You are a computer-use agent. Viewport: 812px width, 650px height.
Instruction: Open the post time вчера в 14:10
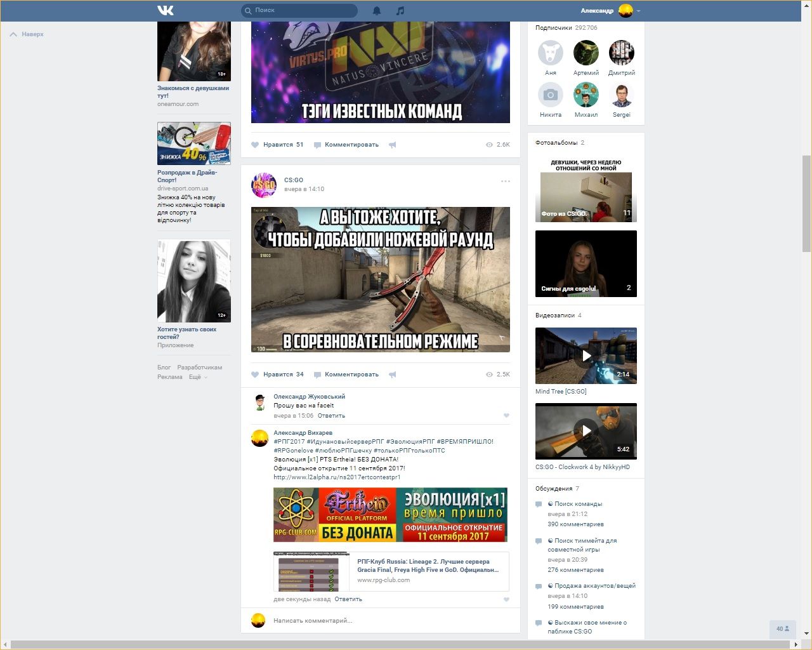click(304, 189)
